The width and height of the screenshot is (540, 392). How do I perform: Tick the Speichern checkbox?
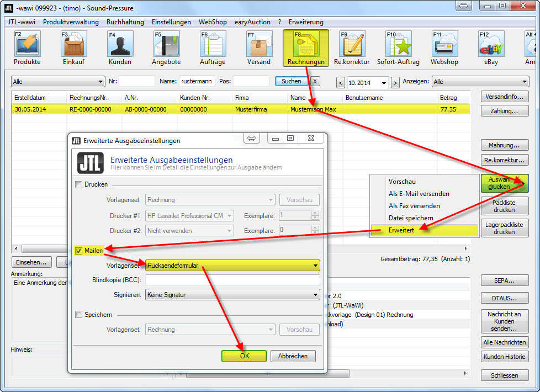pyautogui.click(x=79, y=315)
